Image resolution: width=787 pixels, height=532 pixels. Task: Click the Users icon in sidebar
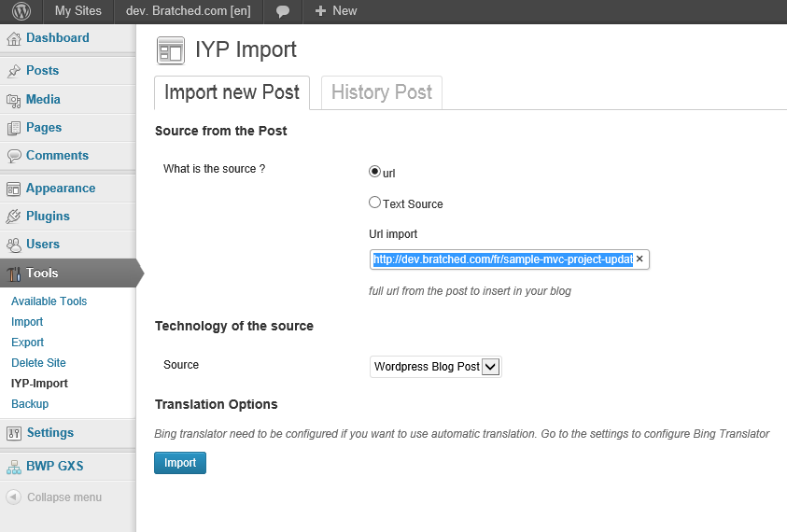14,245
